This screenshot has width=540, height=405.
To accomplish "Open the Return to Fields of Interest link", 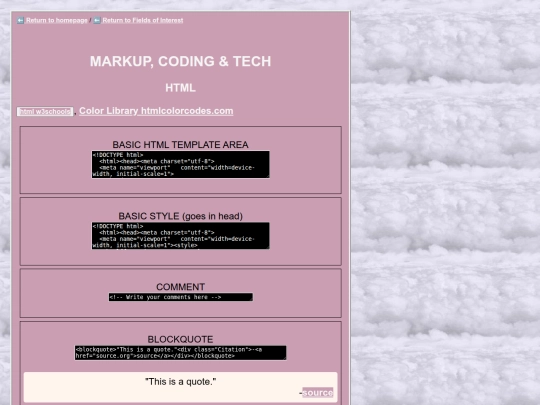I will (143, 20).
